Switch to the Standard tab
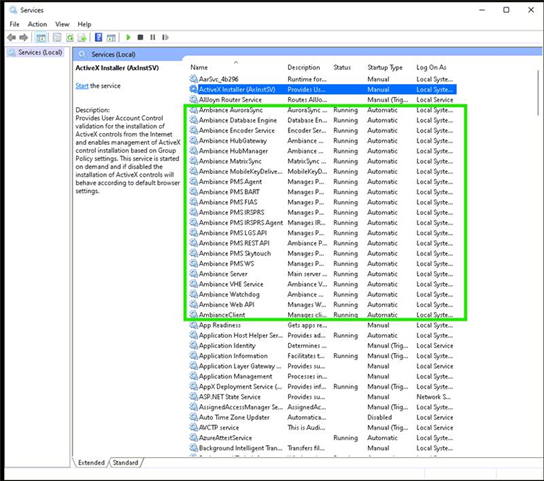544x481 pixels. click(x=126, y=463)
